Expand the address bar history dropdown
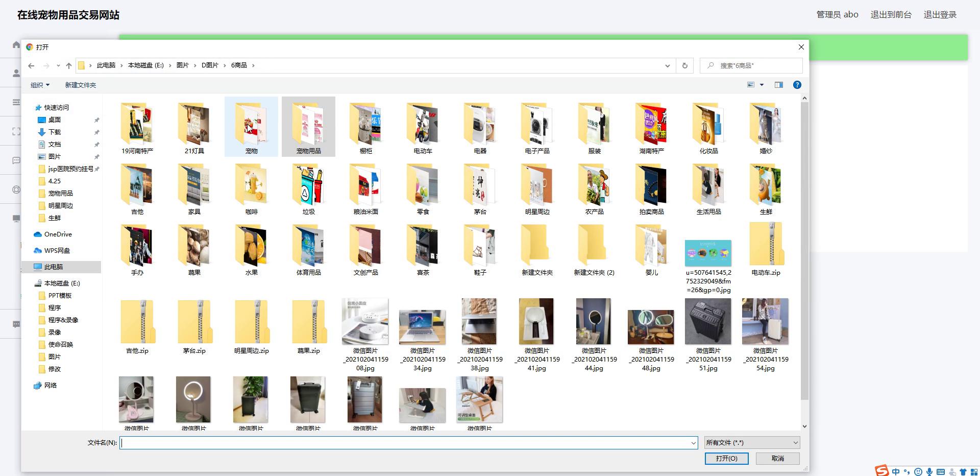 [x=667, y=65]
